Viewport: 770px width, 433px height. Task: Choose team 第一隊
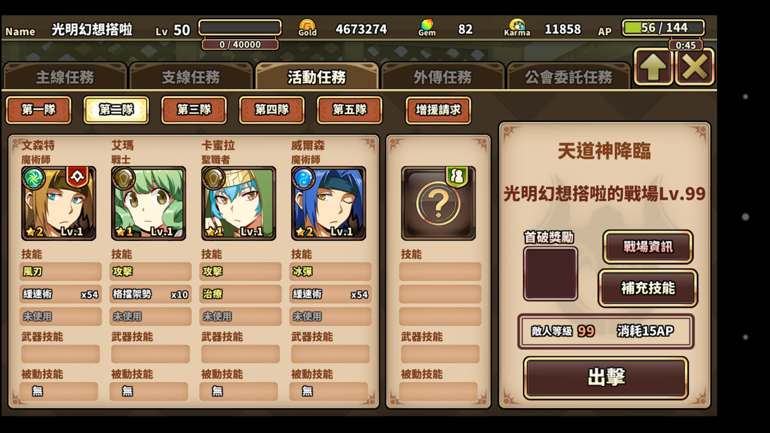tap(39, 109)
